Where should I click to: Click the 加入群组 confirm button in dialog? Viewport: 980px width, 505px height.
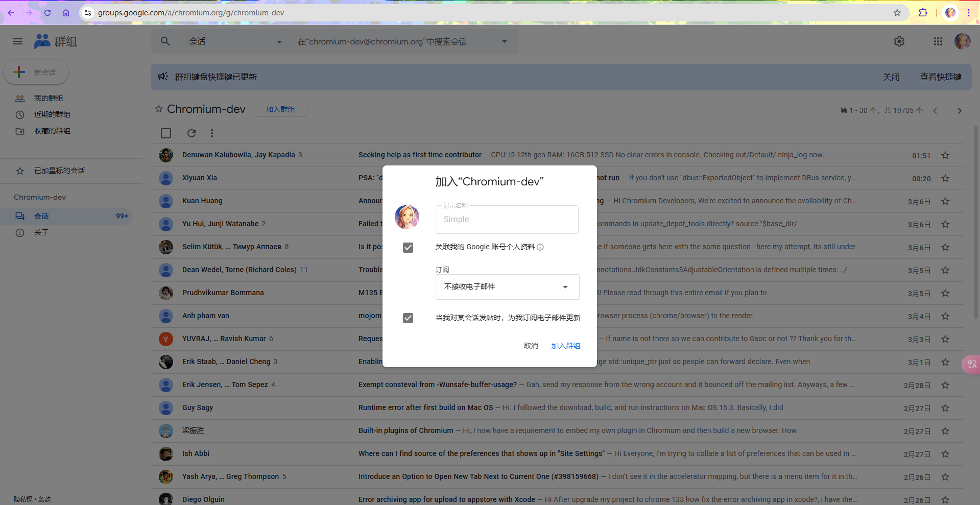[x=566, y=346]
